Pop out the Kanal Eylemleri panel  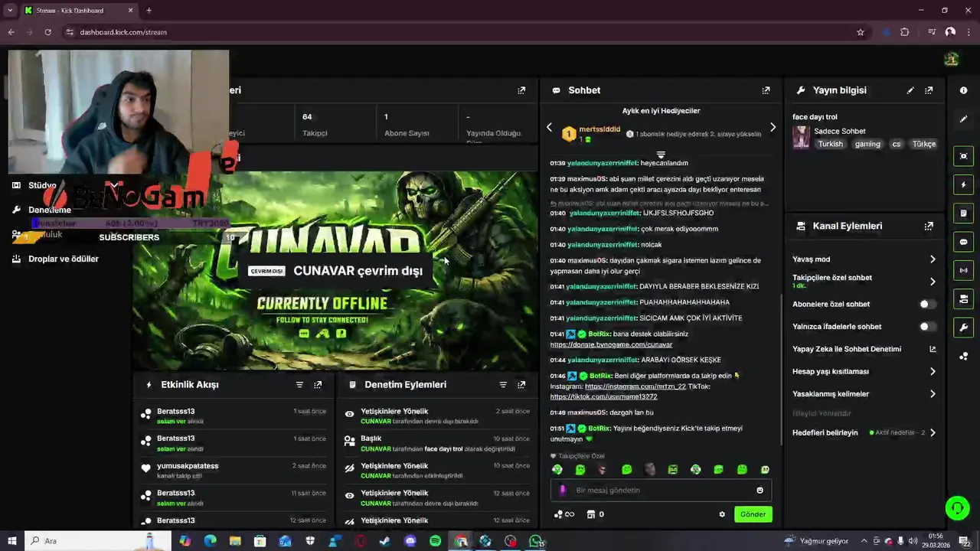coord(929,227)
